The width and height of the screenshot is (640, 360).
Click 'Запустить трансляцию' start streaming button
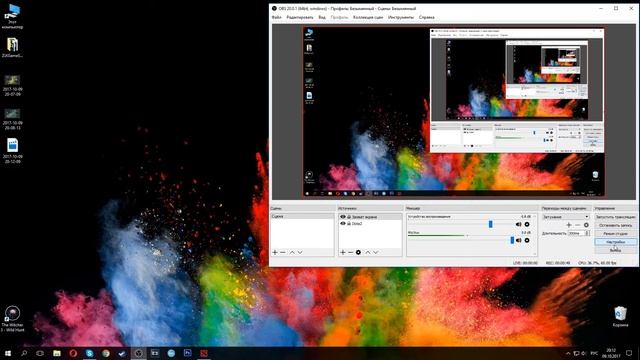(616, 217)
